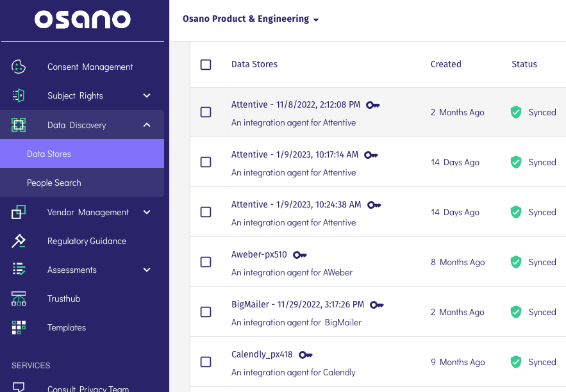Select the Regulatory Guidance icon
Viewport: 566px width, 392px height.
[x=19, y=241]
